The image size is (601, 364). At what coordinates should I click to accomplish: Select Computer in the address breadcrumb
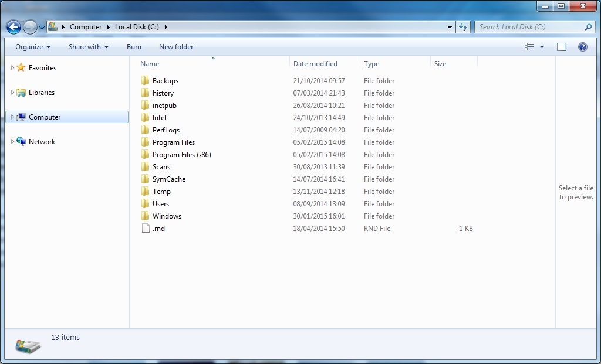click(86, 27)
